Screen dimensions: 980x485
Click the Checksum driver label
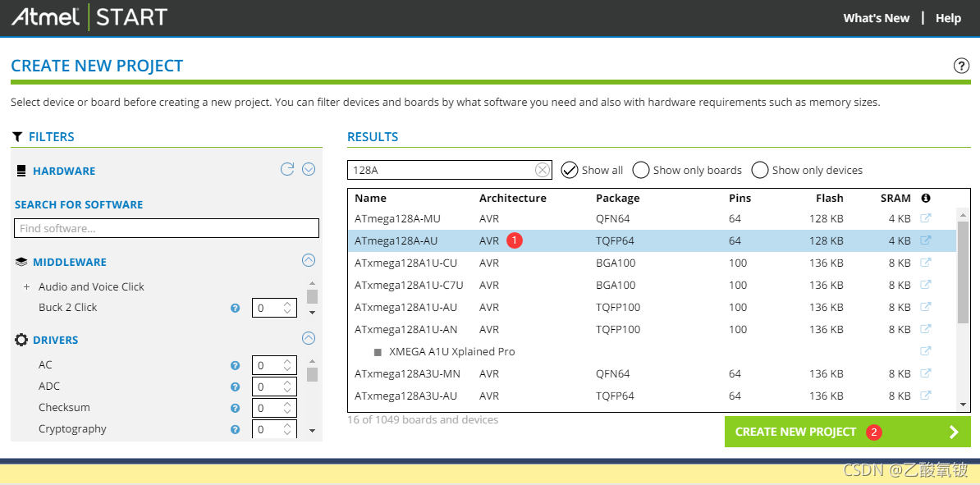click(64, 408)
